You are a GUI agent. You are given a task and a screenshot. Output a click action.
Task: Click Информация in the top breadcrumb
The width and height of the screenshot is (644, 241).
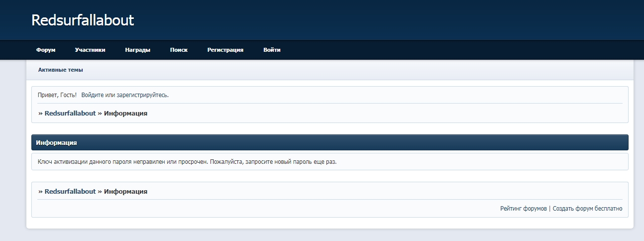pos(125,113)
